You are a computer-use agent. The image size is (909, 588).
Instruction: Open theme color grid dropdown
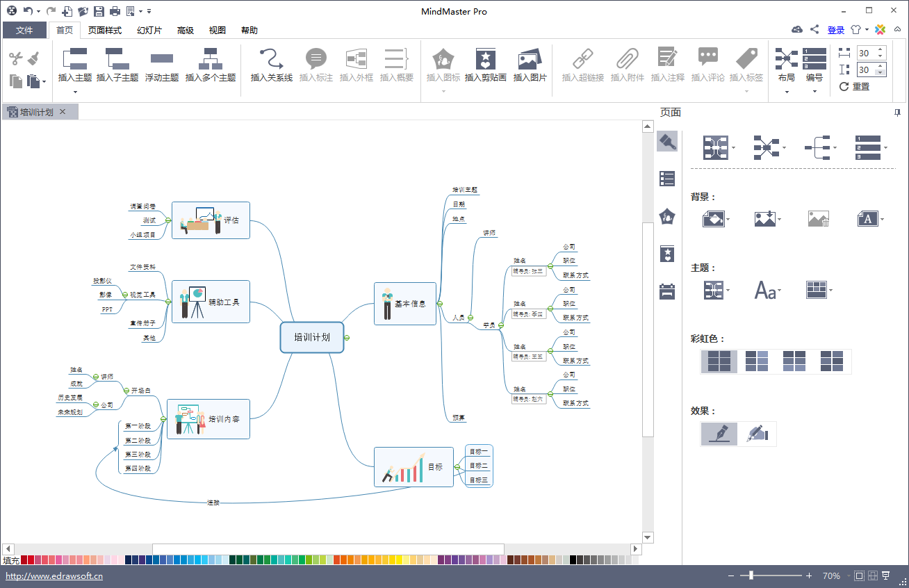820,291
